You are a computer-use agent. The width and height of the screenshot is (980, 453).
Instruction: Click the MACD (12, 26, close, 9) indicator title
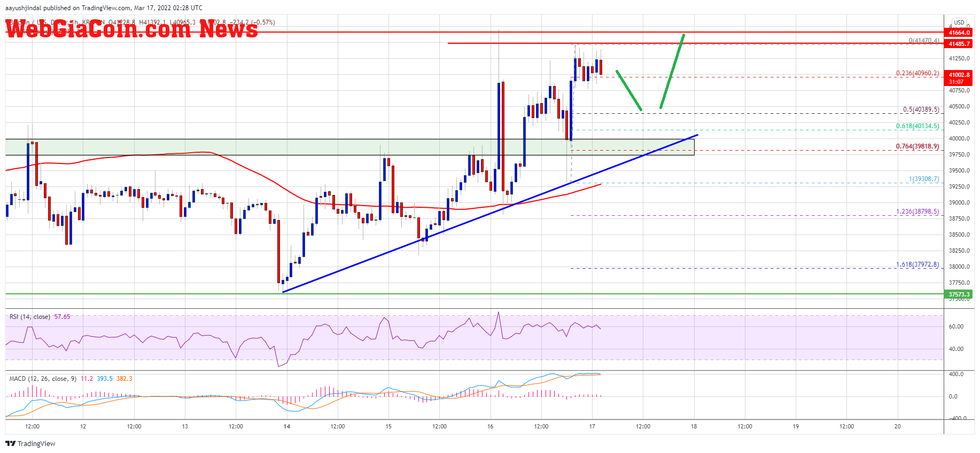click(x=43, y=379)
